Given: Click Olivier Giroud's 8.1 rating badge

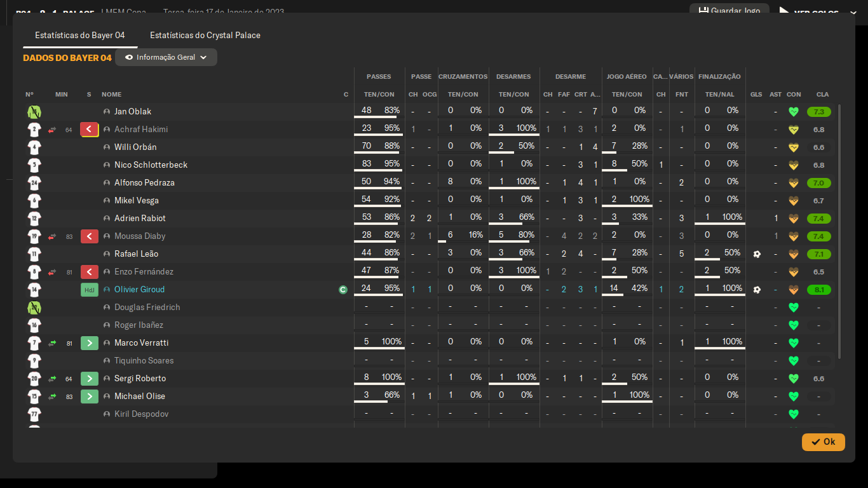Looking at the screenshot, I should pos(819,290).
